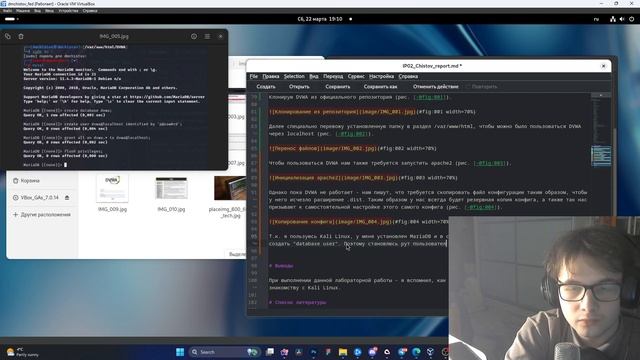Open Переход menu in the text editor

pos(333,76)
